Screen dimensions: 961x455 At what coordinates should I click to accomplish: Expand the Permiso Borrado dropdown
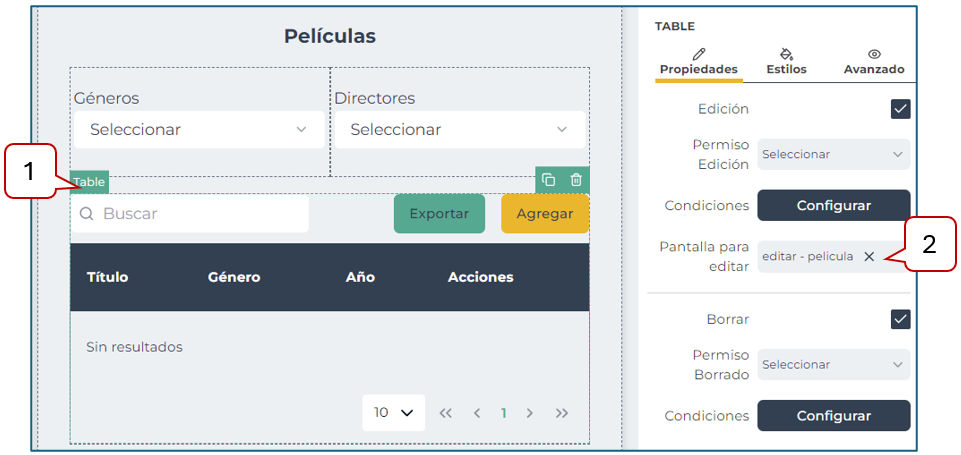click(833, 365)
